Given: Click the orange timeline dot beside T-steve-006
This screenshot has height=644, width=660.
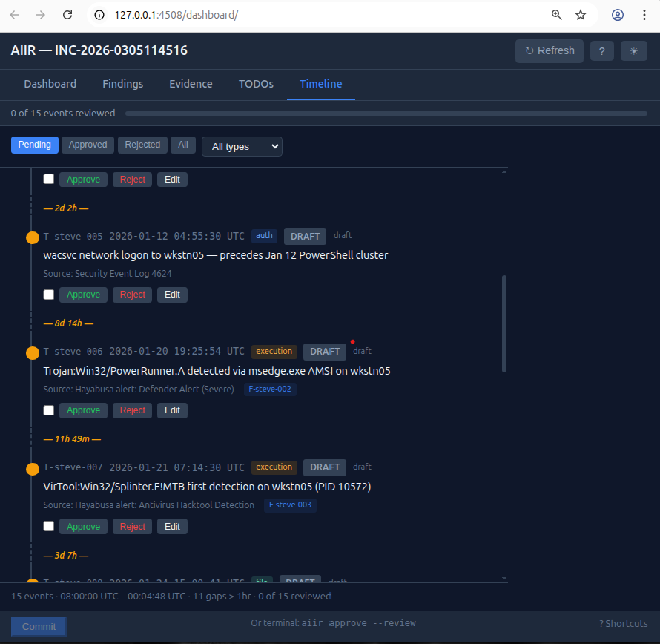Looking at the screenshot, I should pyautogui.click(x=32, y=353).
